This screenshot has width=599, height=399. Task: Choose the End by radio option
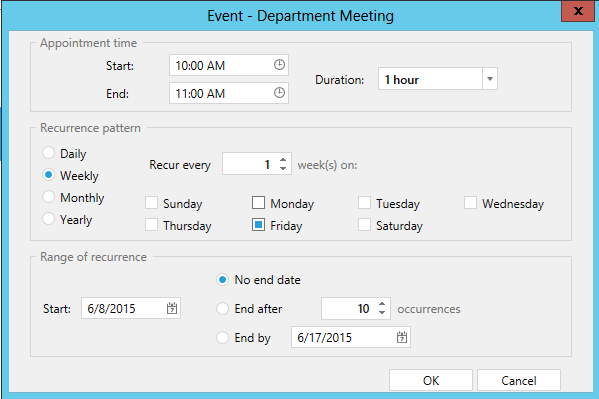tap(223, 337)
